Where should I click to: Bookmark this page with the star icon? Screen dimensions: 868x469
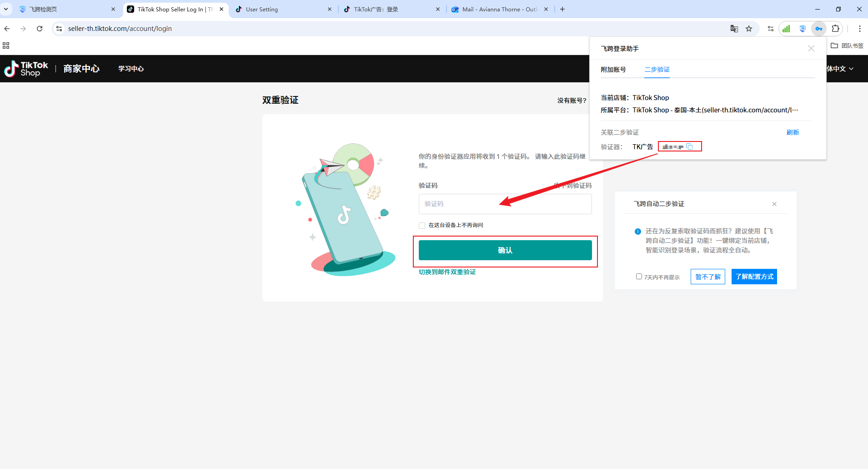click(749, 29)
